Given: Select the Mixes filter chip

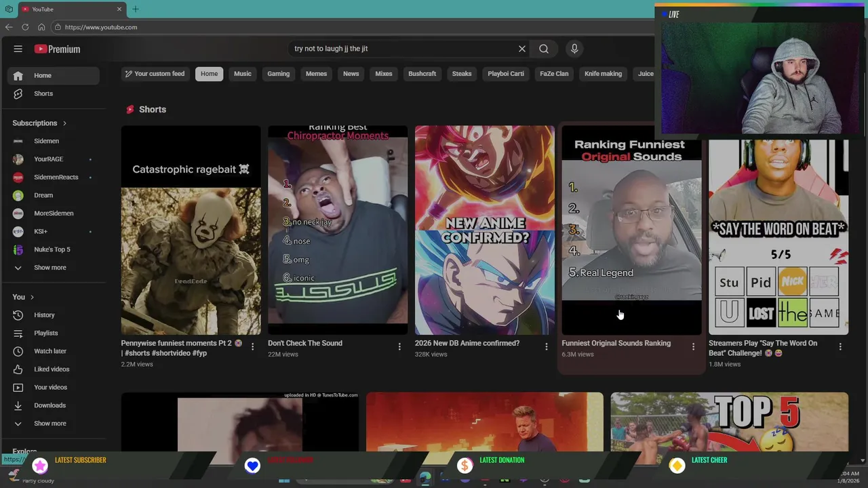Looking at the screenshot, I should 384,74.
